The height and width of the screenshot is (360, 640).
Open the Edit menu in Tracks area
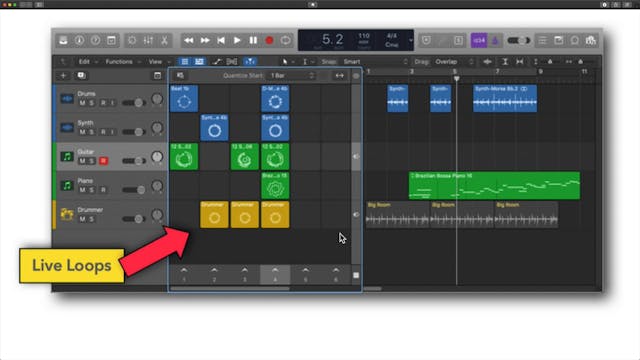tap(84, 62)
